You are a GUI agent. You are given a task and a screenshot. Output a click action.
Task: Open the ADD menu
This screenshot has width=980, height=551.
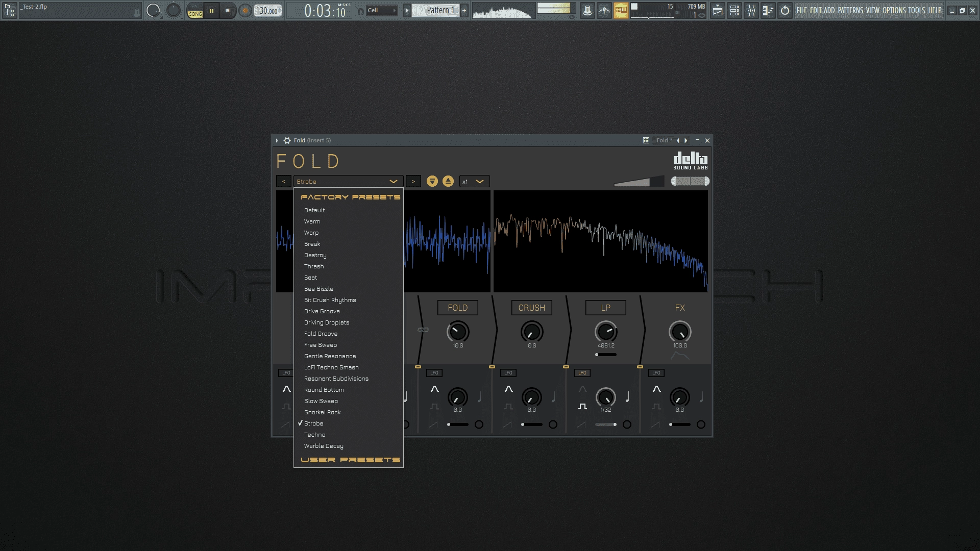[829, 10]
